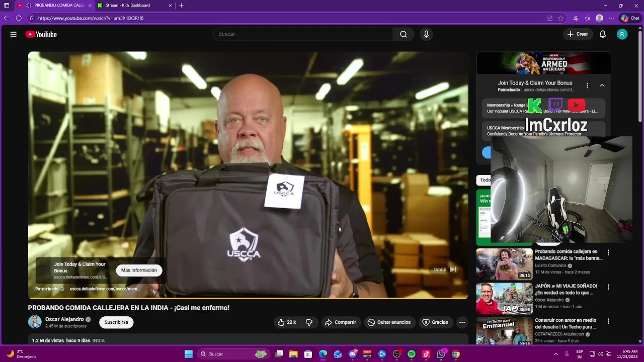Open a new browser tab
Screen dimensions: 644x362
click(x=181, y=6)
